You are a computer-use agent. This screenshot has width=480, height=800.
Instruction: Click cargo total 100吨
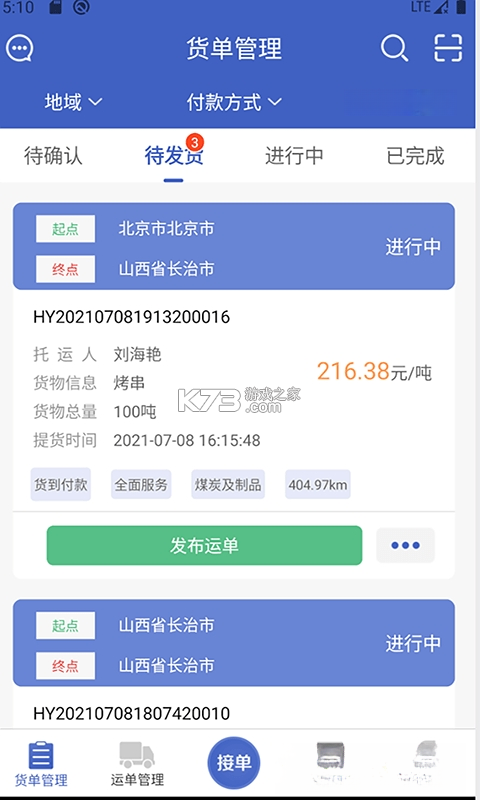click(x=135, y=411)
